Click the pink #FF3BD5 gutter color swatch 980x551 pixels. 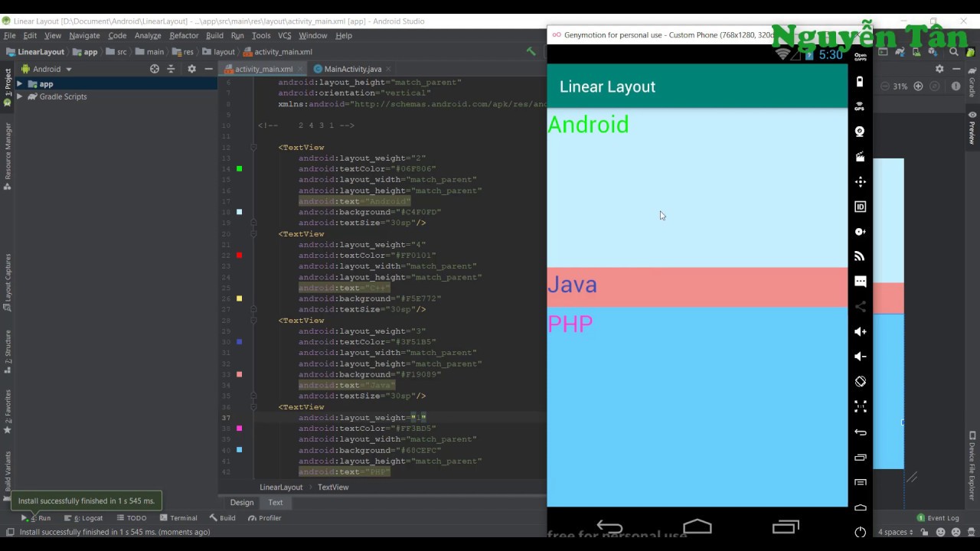[240, 429]
